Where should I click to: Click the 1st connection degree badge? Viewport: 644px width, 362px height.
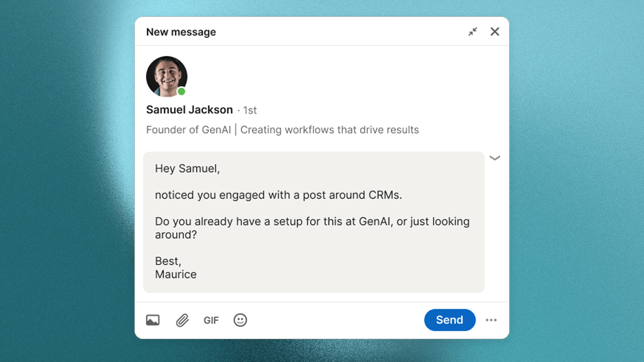point(250,110)
